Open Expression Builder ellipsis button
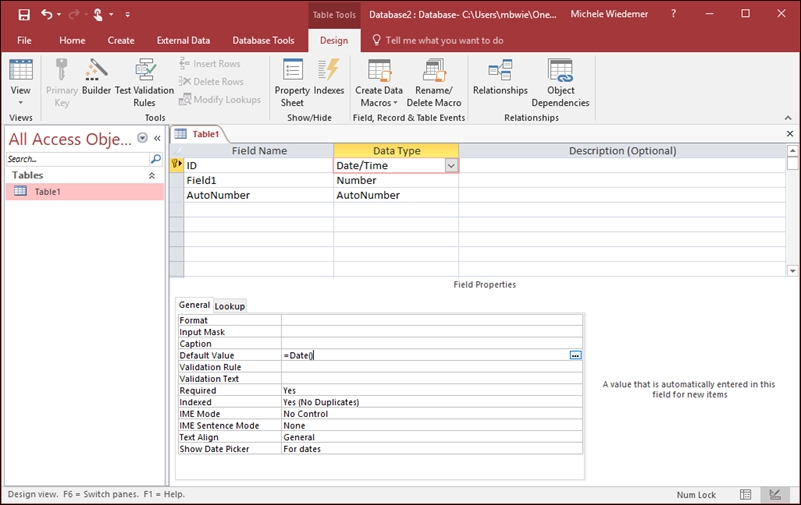801x505 pixels. pyautogui.click(x=575, y=355)
